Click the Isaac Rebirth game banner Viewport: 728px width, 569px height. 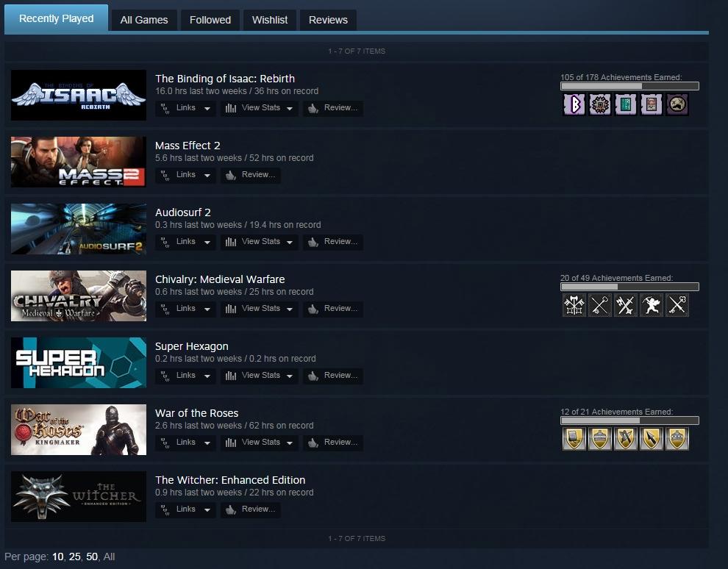[x=79, y=95]
